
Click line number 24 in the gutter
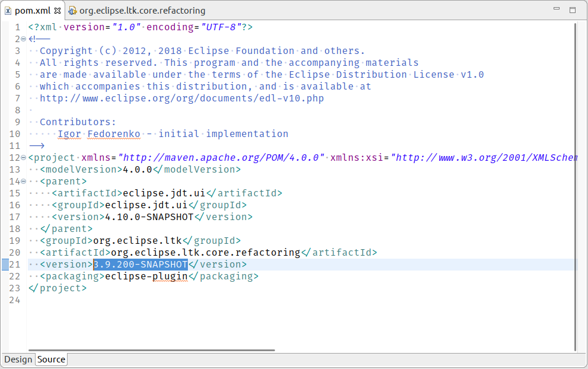[15, 300]
